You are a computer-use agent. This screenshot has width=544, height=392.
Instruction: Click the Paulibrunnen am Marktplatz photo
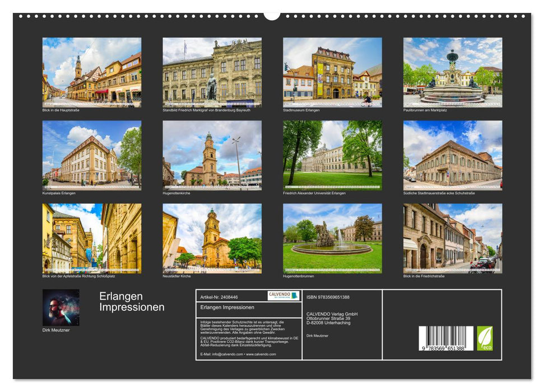click(453, 72)
